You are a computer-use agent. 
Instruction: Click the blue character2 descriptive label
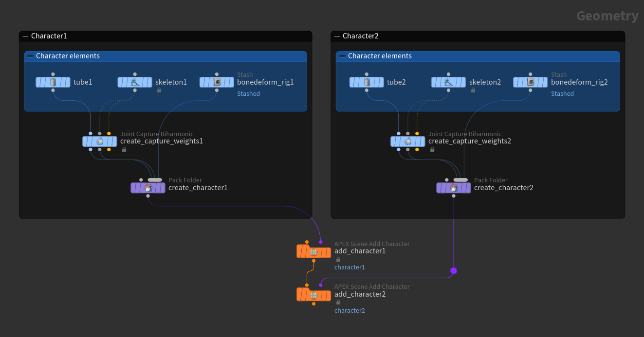350,311
